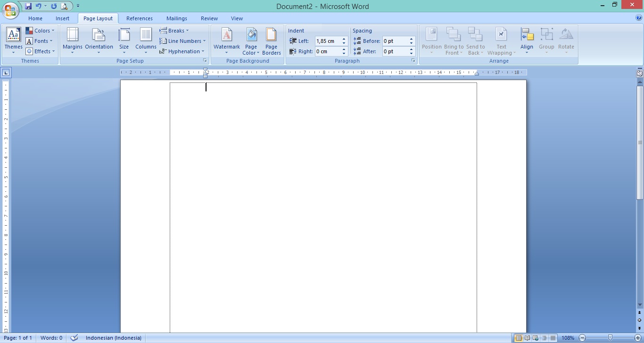Open the Rotate menu
Image resolution: width=644 pixels, height=343 pixels.
pos(566,41)
